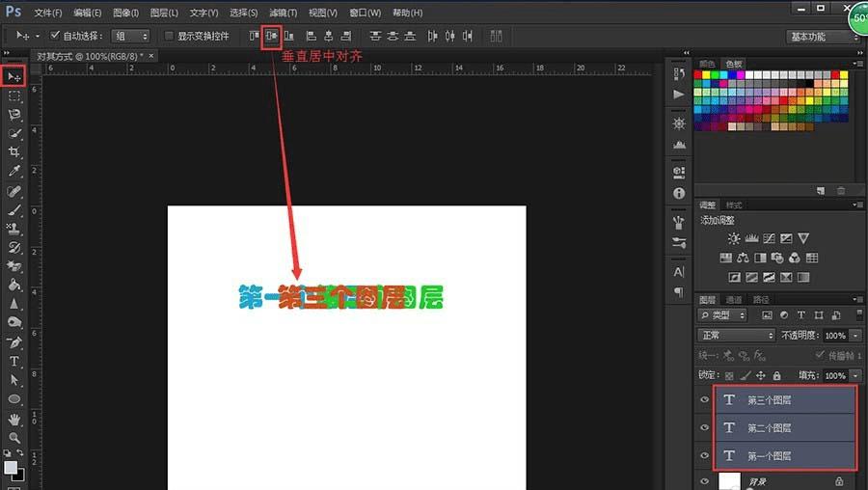Select the Hand tool

click(x=14, y=420)
